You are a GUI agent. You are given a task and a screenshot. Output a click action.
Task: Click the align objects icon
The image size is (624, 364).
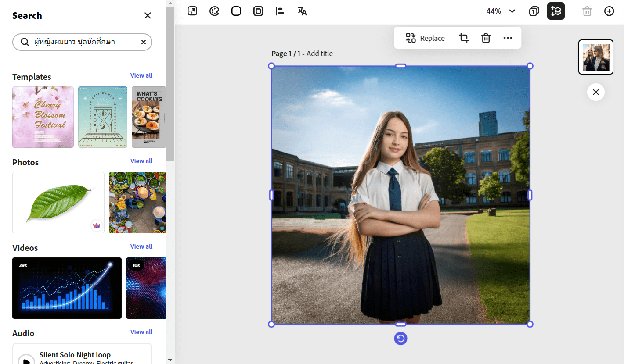tap(280, 11)
